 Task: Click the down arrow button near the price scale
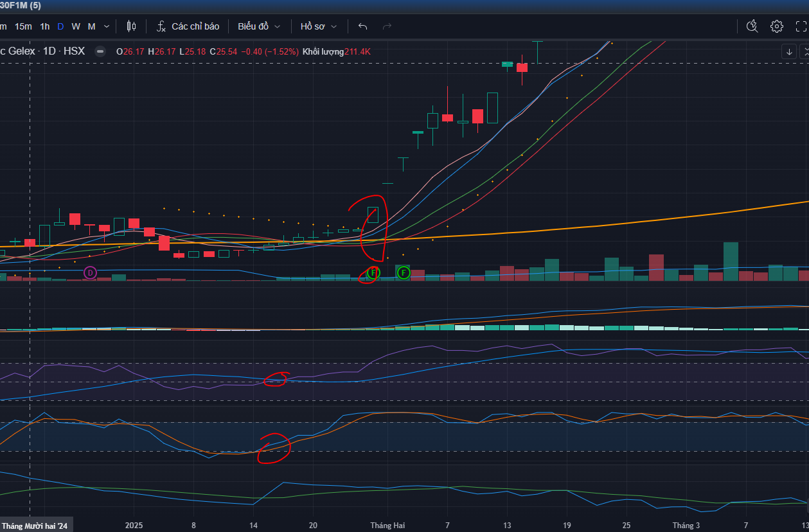click(x=789, y=51)
